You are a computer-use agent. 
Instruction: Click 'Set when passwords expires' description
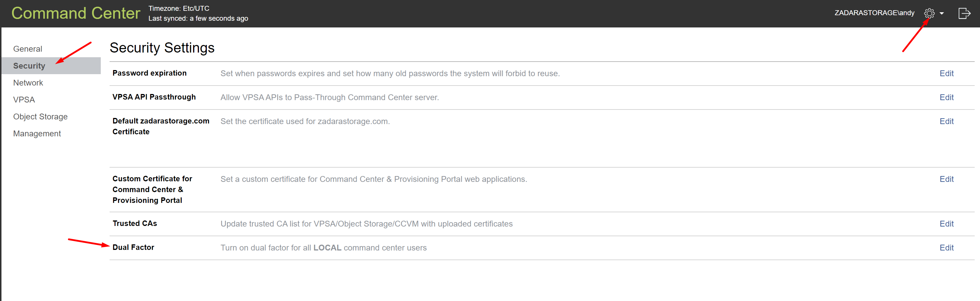(390, 73)
